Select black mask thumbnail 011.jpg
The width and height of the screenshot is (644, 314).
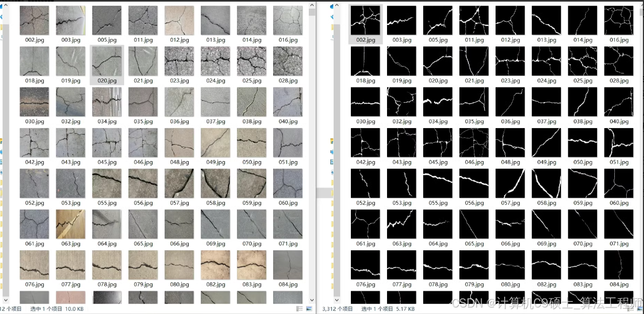point(474,21)
